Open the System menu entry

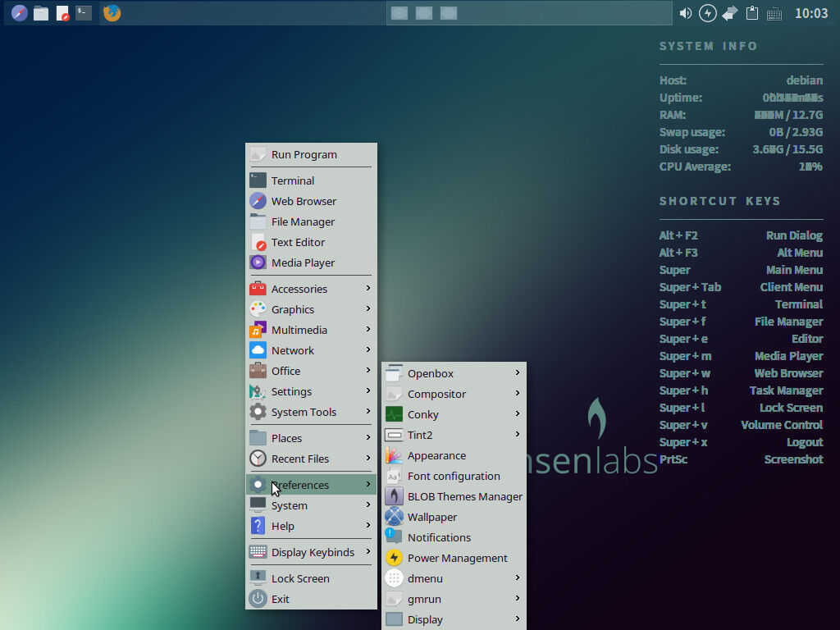coord(311,505)
